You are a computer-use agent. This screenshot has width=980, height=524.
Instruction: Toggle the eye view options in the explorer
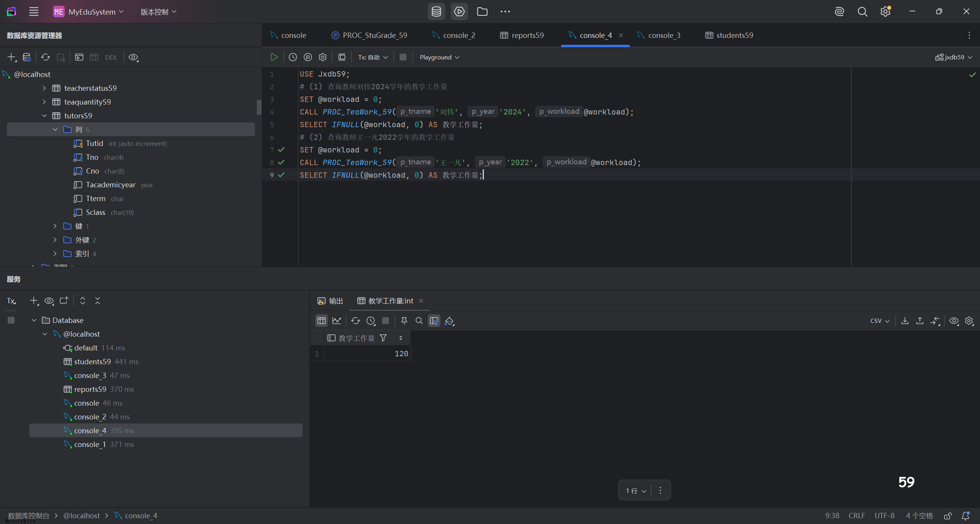point(133,57)
